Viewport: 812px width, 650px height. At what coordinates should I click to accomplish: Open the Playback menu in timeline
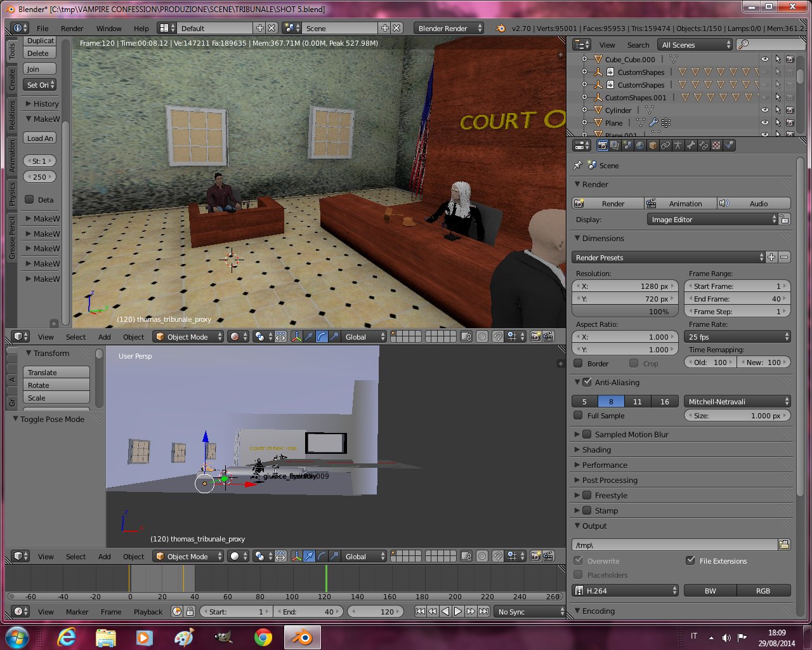coord(148,611)
